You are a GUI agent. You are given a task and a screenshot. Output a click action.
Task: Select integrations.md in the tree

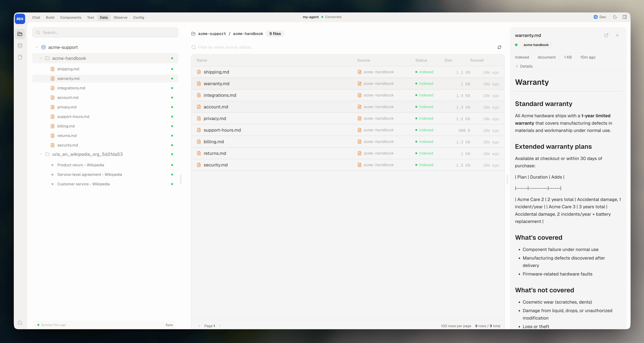105,88
